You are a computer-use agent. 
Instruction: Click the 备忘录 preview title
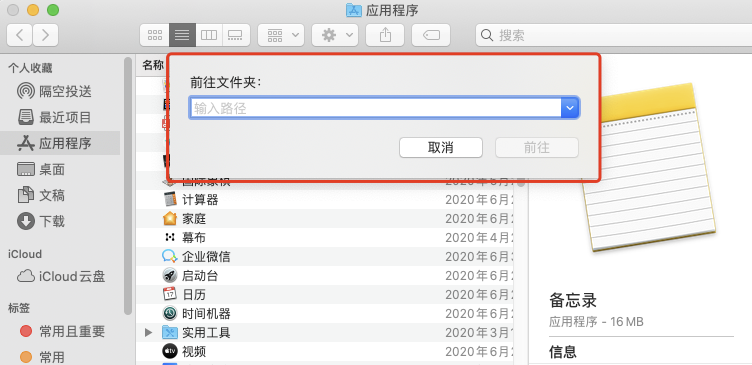coord(573,300)
